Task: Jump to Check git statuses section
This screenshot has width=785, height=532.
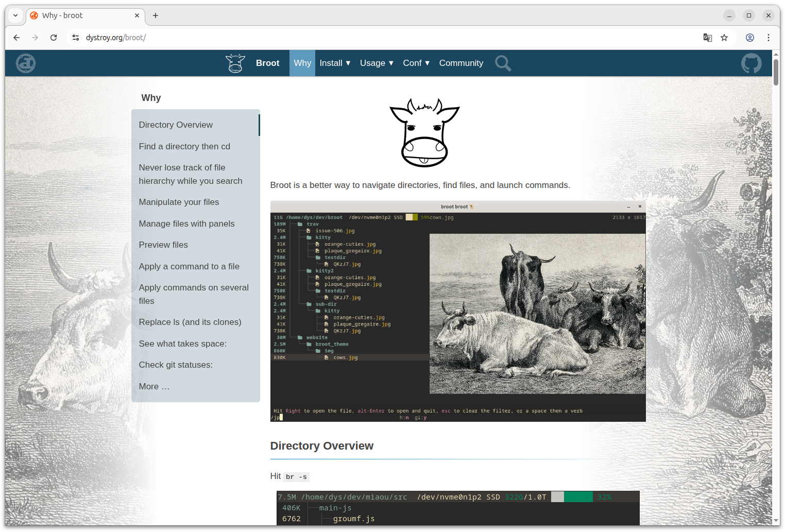Action: pos(176,365)
